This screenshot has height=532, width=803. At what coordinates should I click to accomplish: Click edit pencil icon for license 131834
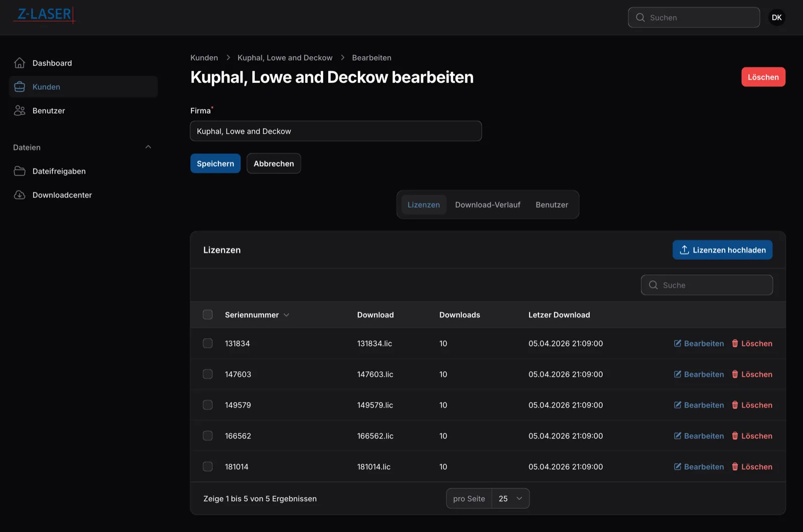point(678,344)
